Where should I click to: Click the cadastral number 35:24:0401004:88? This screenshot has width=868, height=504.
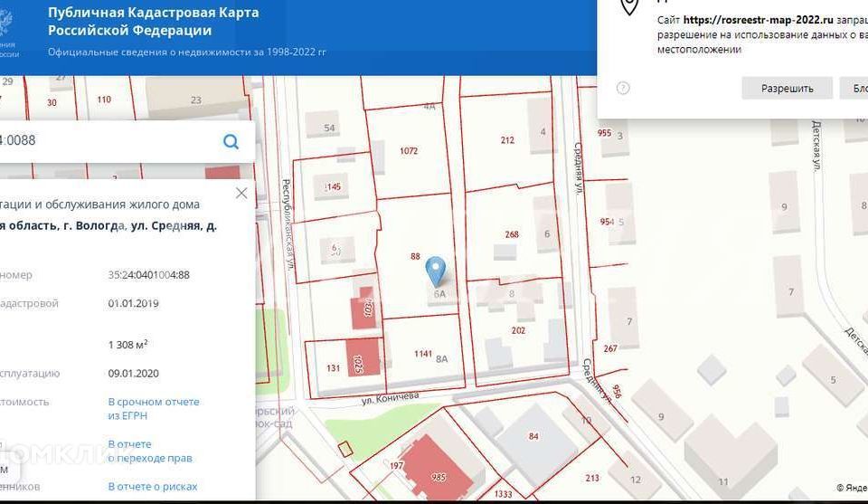click(149, 275)
